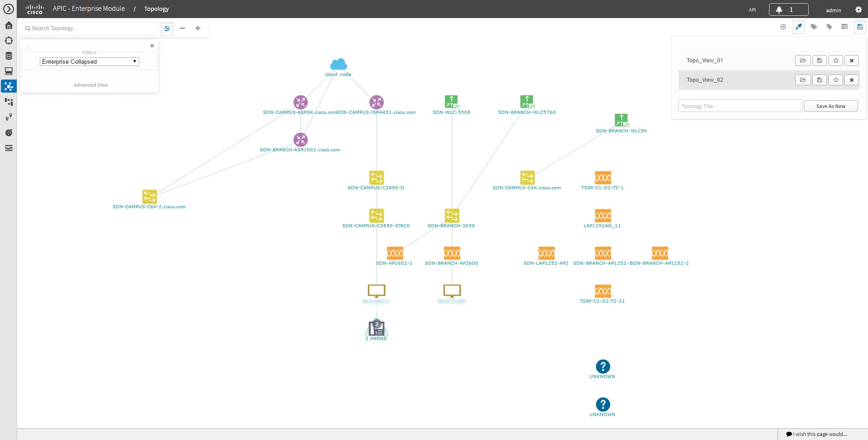Screen dimensions: 868x440
Task: Click the list view icon near the save icon
Action: pos(844,27)
